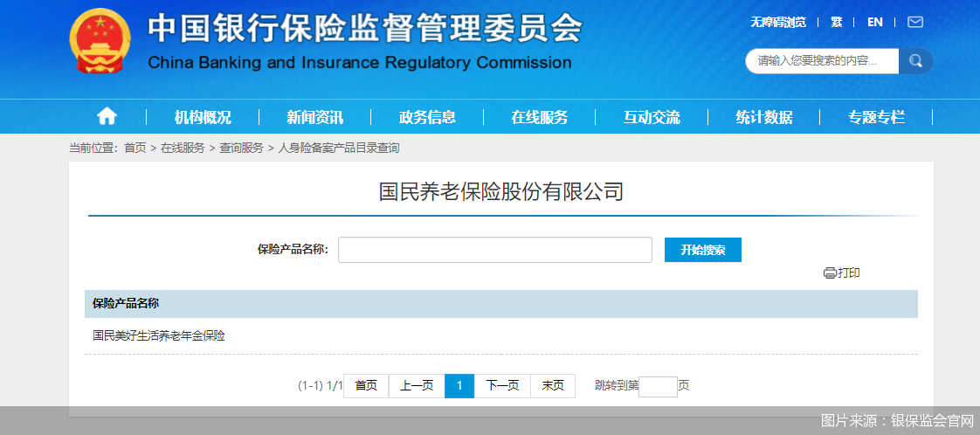The width and height of the screenshot is (980, 435).
Task: Go to 下一页 next page
Action: point(502,386)
